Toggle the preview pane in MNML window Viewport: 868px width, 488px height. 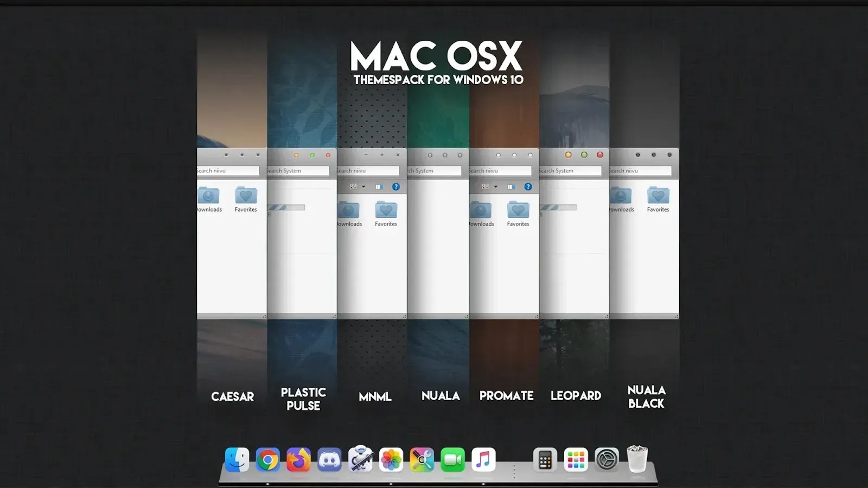379,187
